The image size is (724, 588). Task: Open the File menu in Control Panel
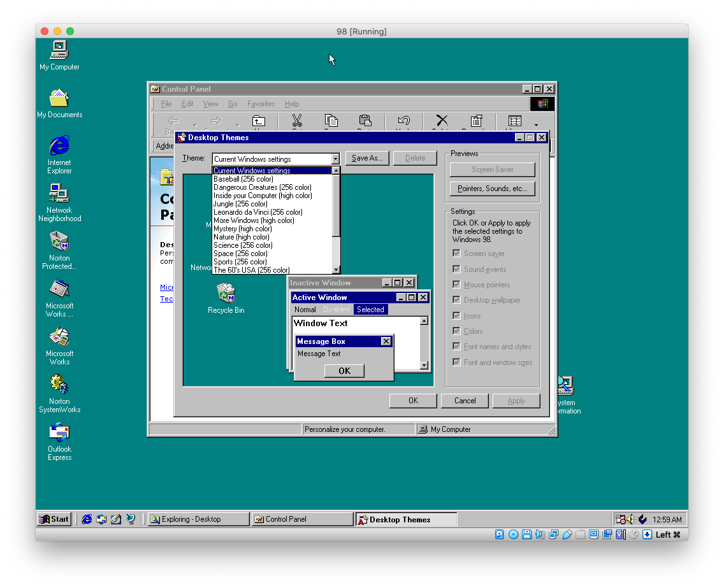pyautogui.click(x=166, y=104)
